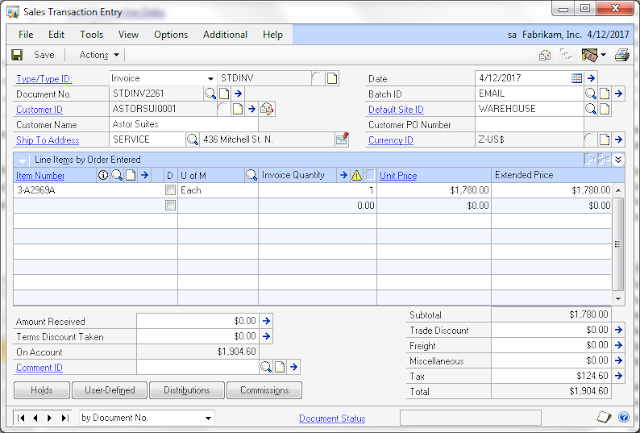Open the 'by Document No.' sort dropdown
This screenshot has width=640, height=433.
tap(208, 417)
